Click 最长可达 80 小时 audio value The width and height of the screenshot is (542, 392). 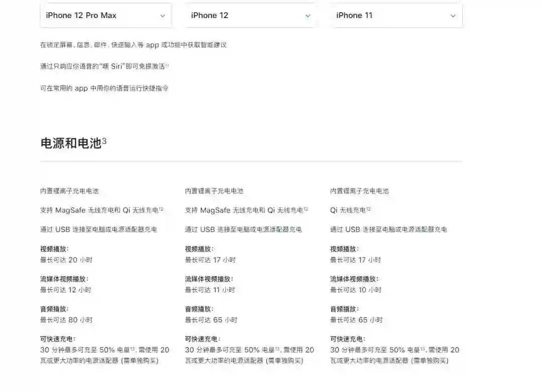(x=66, y=320)
